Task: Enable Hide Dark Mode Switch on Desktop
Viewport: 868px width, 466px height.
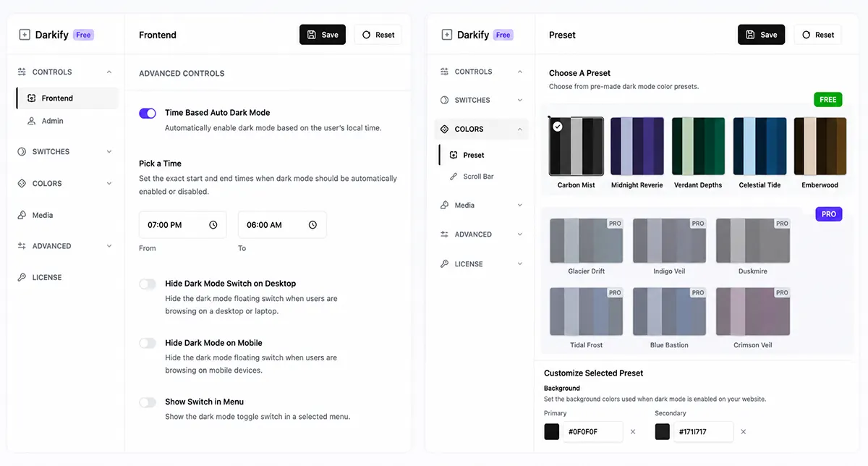Action: click(x=148, y=284)
